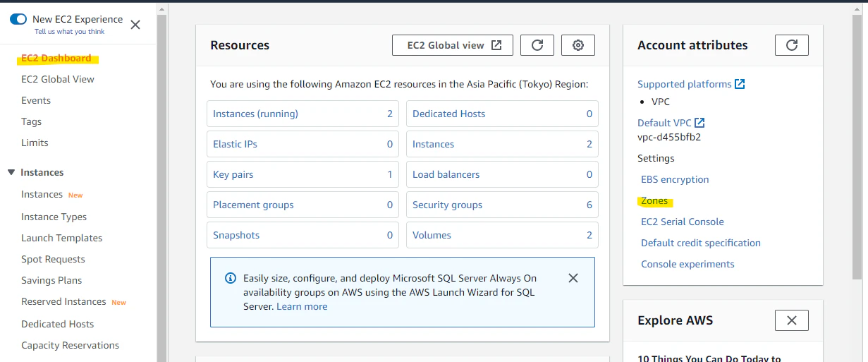Screen dimensions: 868x362
Task: Open Console experiments link
Action: tap(687, 264)
